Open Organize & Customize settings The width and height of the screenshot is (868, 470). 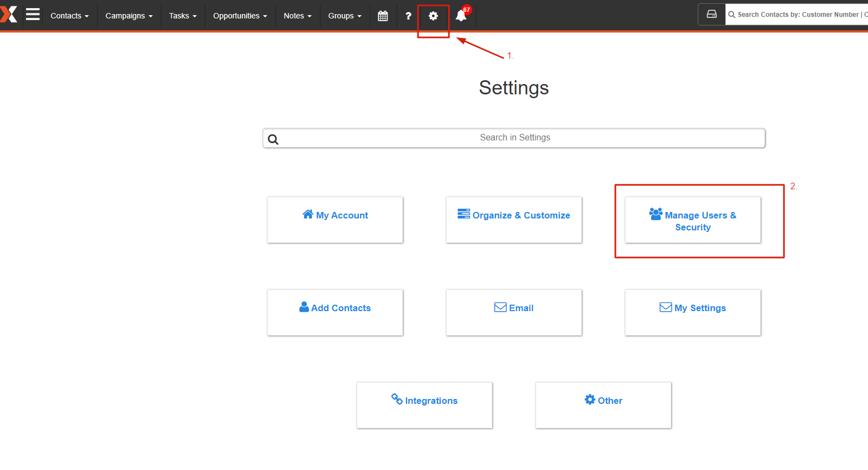coord(514,220)
